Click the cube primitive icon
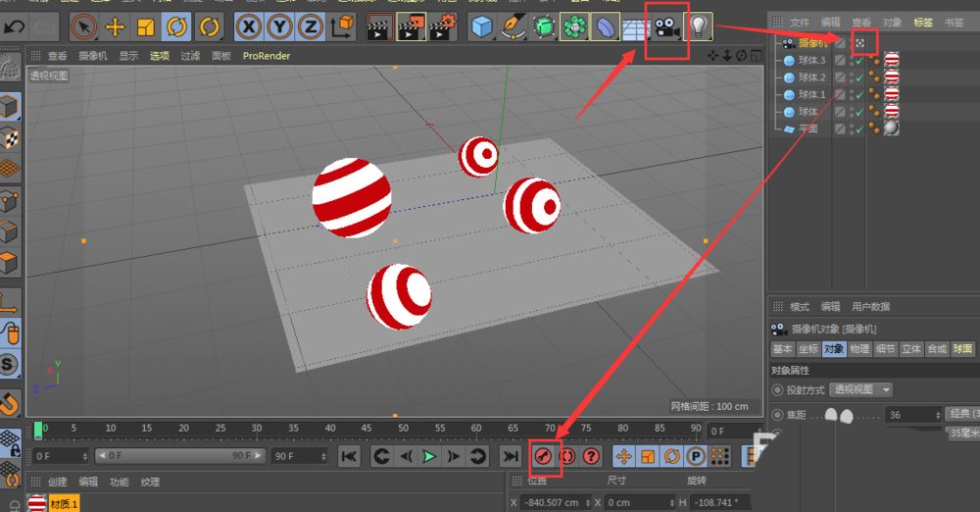The height and width of the screenshot is (512, 980). tap(480, 27)
